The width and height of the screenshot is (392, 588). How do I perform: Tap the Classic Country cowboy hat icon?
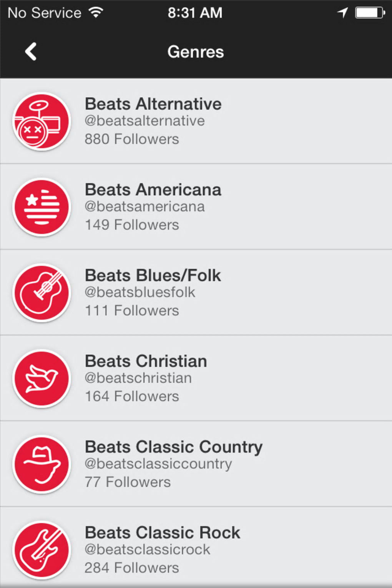tap(42, 464)
